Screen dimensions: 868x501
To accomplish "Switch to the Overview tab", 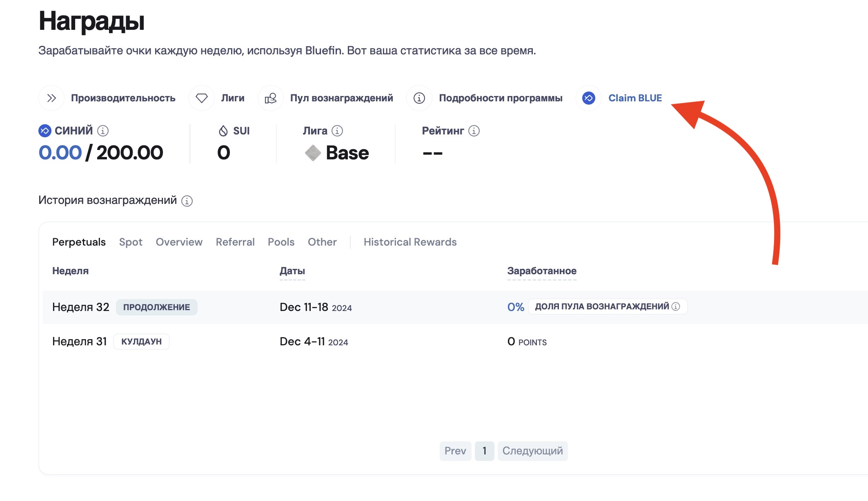I will click(179, 242).
